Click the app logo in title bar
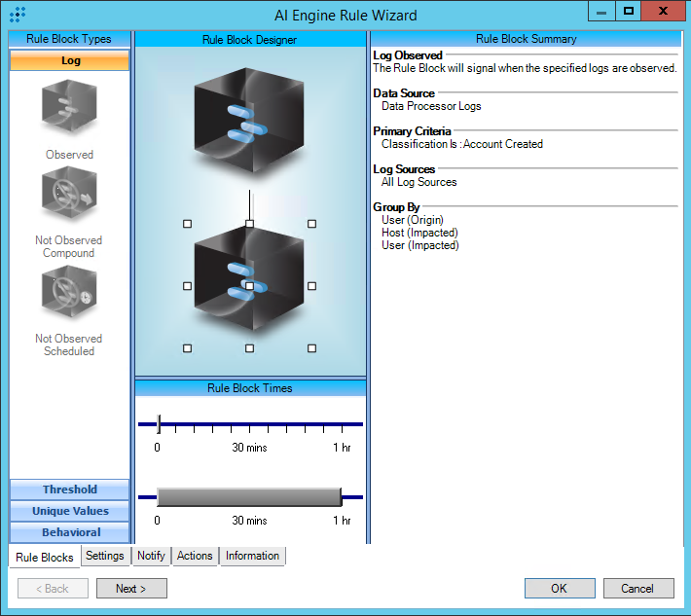Image resolution: width=691 pixels, height=616 pixels. [x=17, y=15]
